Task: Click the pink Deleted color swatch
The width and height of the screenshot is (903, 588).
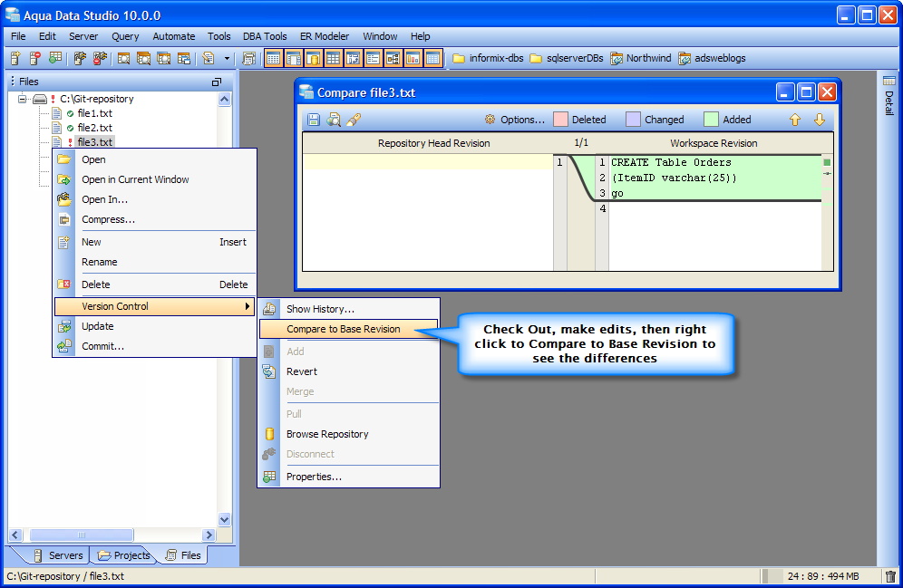Action: point(560,119)
